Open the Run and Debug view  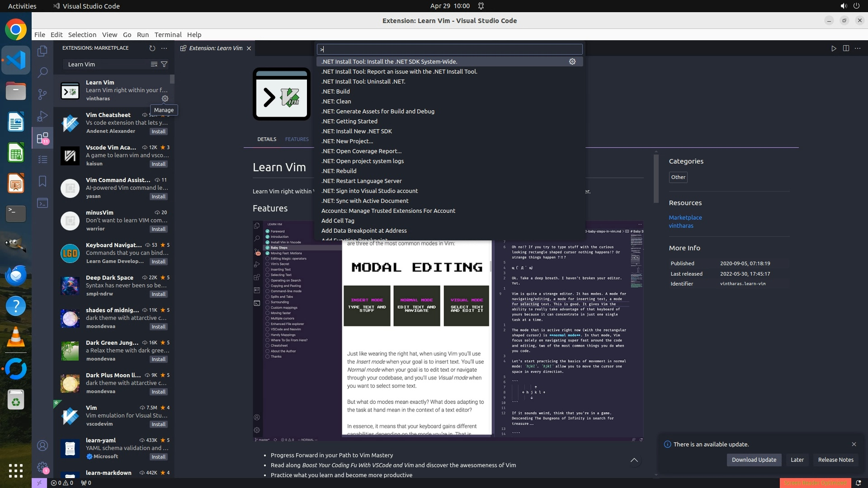[x=42, y=116]
